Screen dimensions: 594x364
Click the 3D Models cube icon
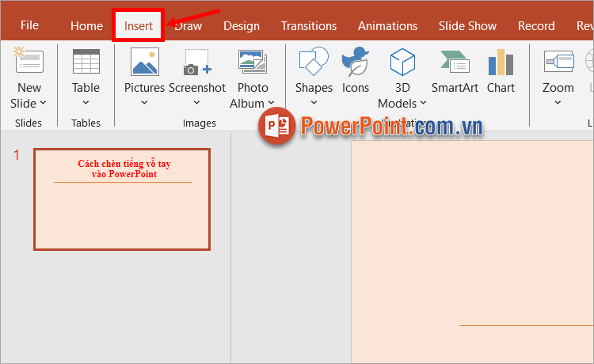pyautogui.click(x=402, y=61)
